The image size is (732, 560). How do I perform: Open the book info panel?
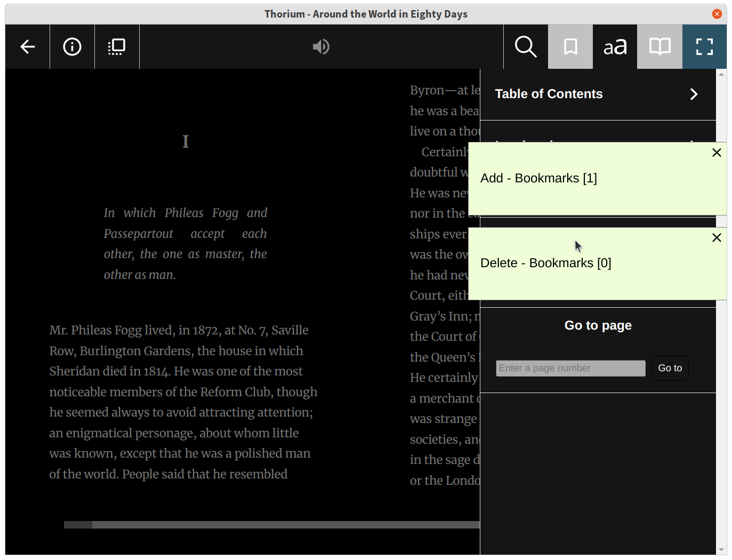click(72, 46)
